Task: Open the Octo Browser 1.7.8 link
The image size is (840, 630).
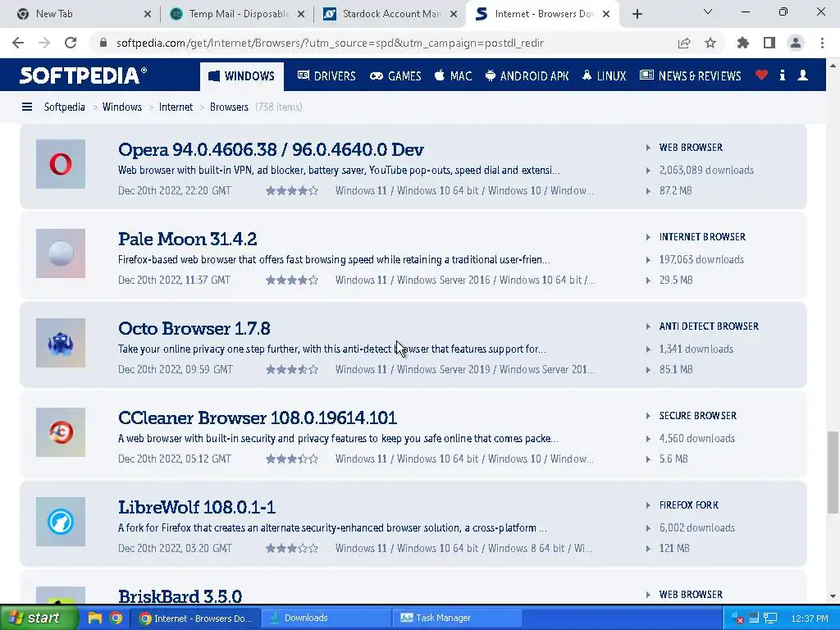Action: click(x=194, y=328)
